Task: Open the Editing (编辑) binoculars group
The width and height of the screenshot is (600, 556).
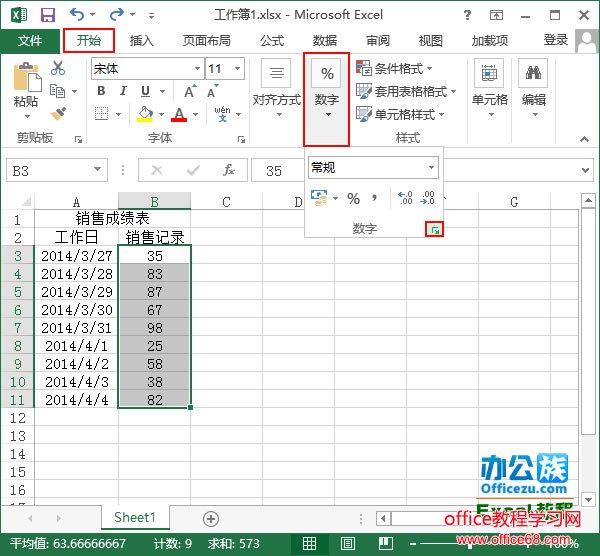Action: point(533,88)
